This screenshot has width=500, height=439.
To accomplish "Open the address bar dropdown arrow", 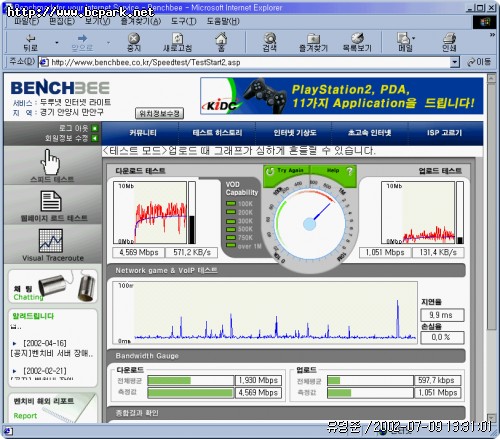I will coord(455,62).
